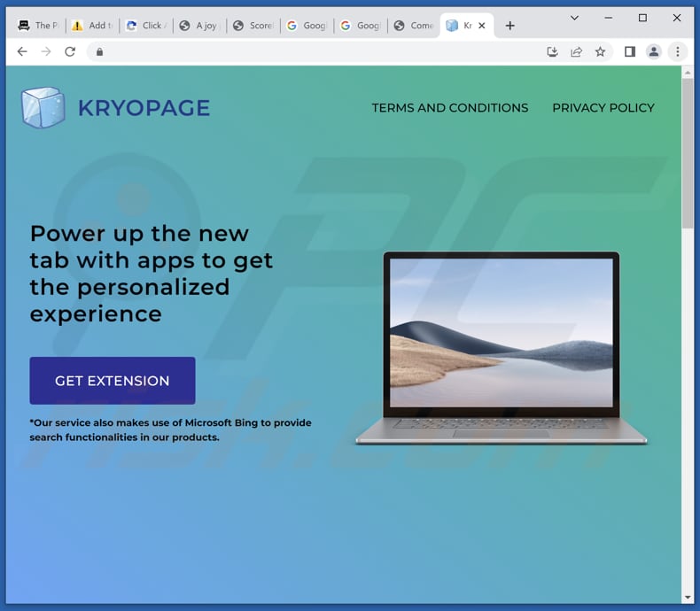Close the Kryopage tab
This screenshot has height=611, width=700.
(x=482, y=26)
